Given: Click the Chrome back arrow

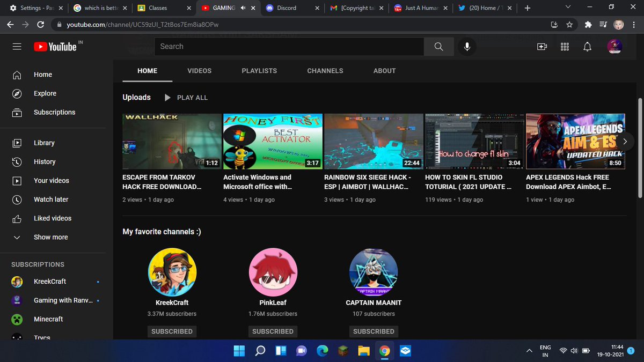Looking at the screenshot, I should pyautogui.click(x=10, y=25).
